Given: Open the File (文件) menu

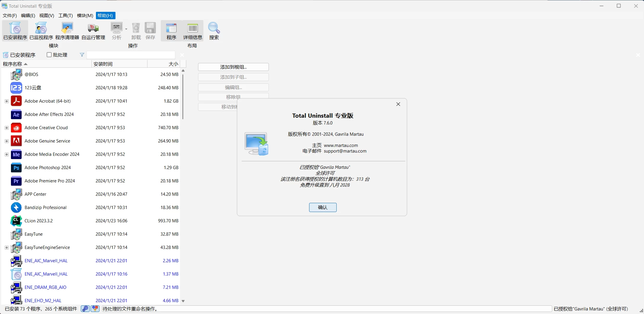Looking at the screenshot, I should [x=10, y=16].
